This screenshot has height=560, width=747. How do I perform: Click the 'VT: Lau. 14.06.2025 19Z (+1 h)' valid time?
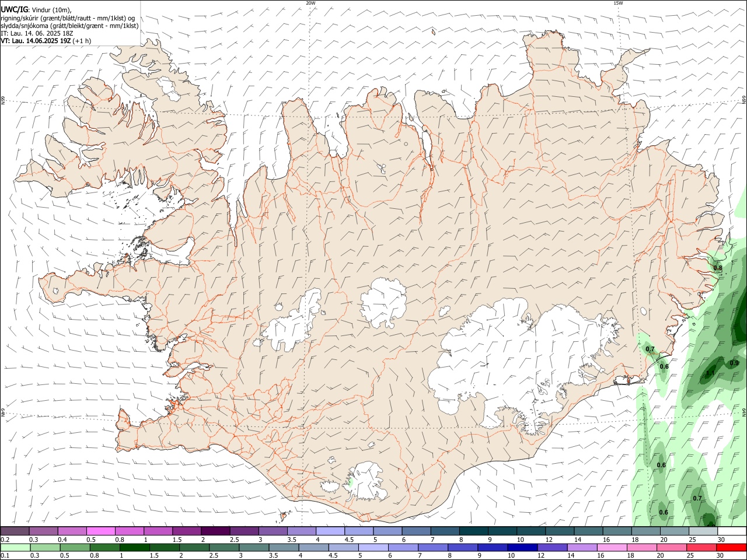(x=46, y=41)
